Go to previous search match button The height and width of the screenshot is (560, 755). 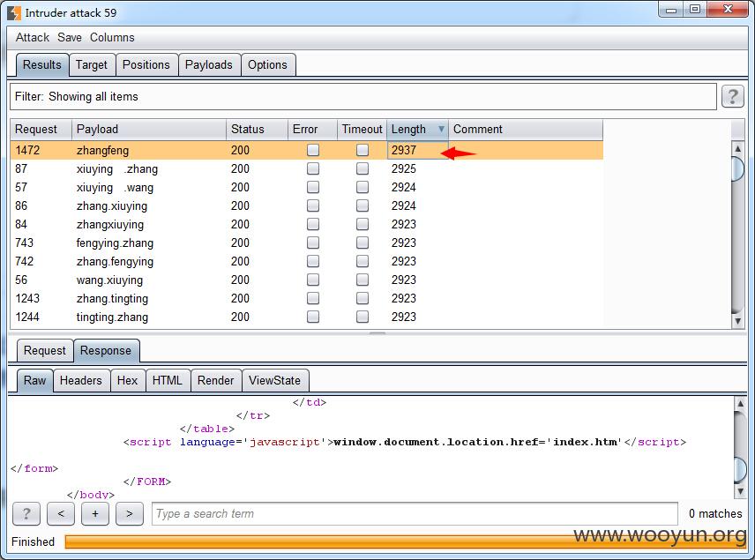point(61,514)
